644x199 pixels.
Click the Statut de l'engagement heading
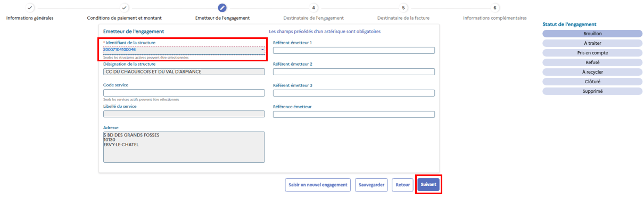569,25
